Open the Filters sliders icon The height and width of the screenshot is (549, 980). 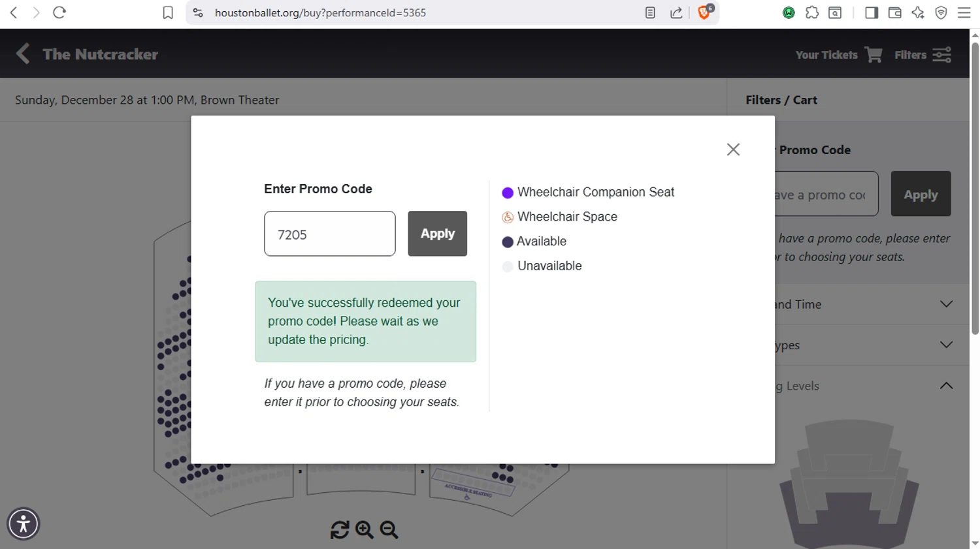941,55
